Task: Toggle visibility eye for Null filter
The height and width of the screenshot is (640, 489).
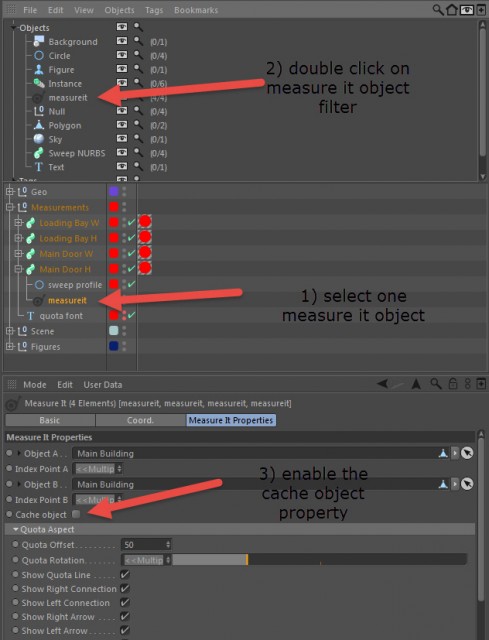Action: (122, 111)
